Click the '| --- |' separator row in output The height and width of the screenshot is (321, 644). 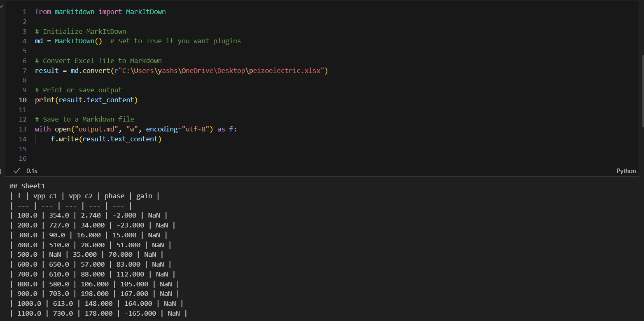point(70,206)
